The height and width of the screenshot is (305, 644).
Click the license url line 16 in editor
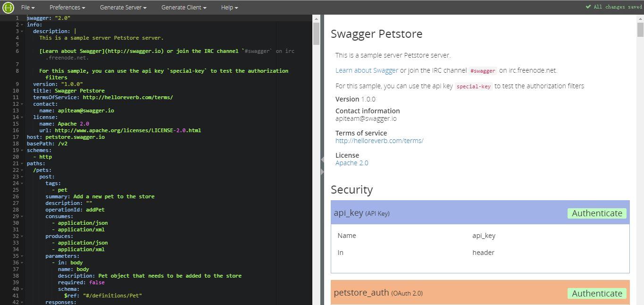pos(120,130)
